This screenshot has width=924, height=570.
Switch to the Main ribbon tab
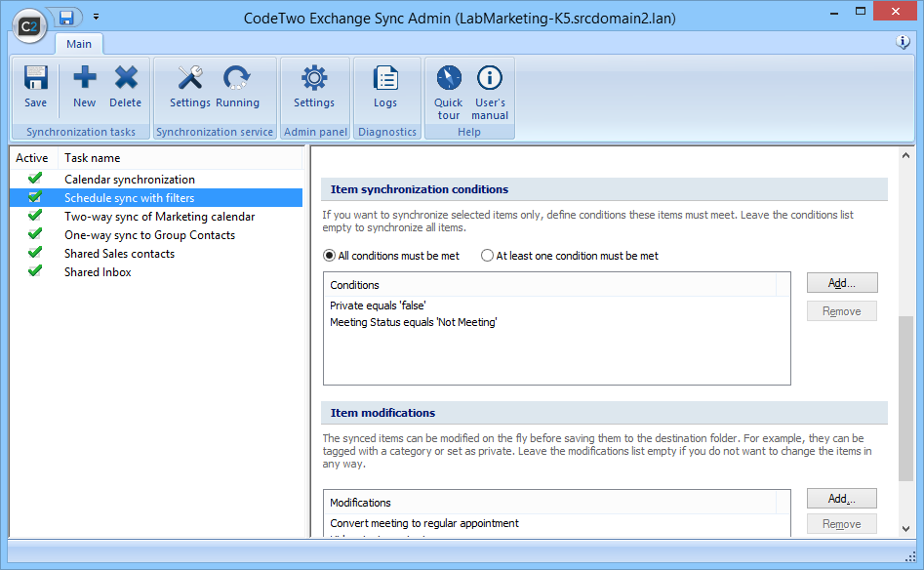point(79,44)
